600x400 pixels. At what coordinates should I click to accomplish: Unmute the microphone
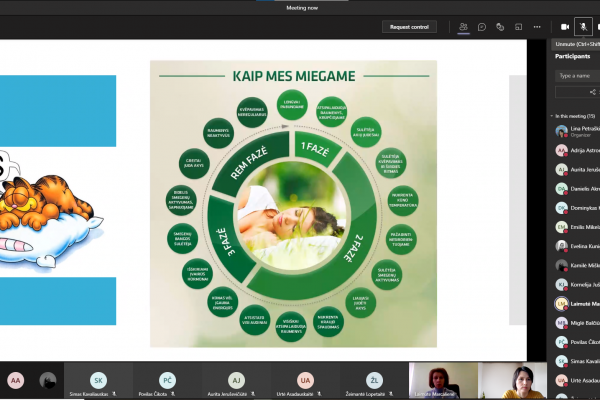click(x=583, y=27)
